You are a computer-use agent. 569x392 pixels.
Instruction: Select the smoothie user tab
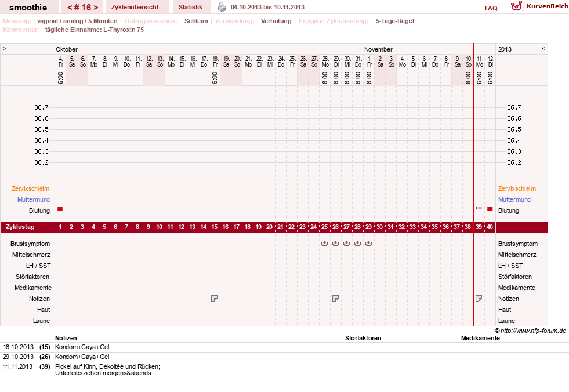(28, 7)
